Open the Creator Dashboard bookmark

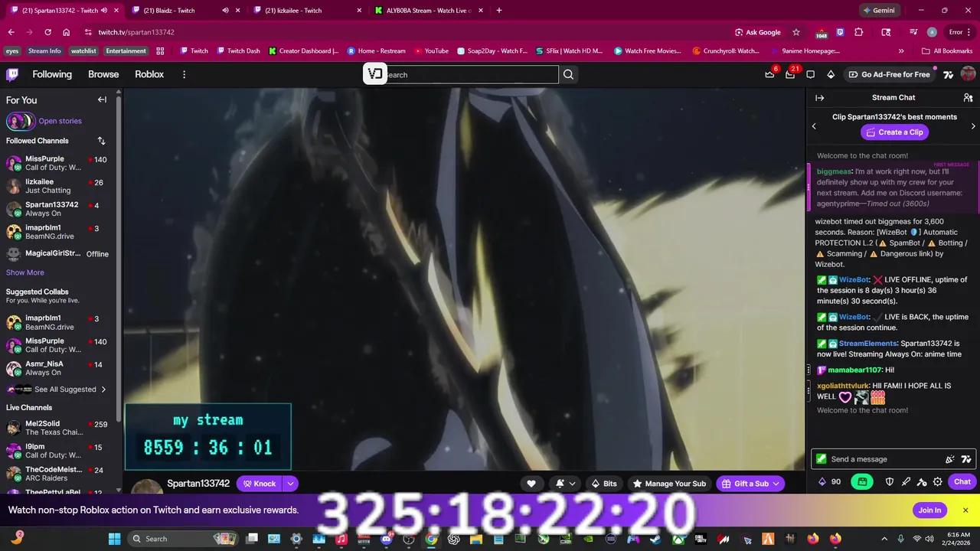[x=303, y=51]
